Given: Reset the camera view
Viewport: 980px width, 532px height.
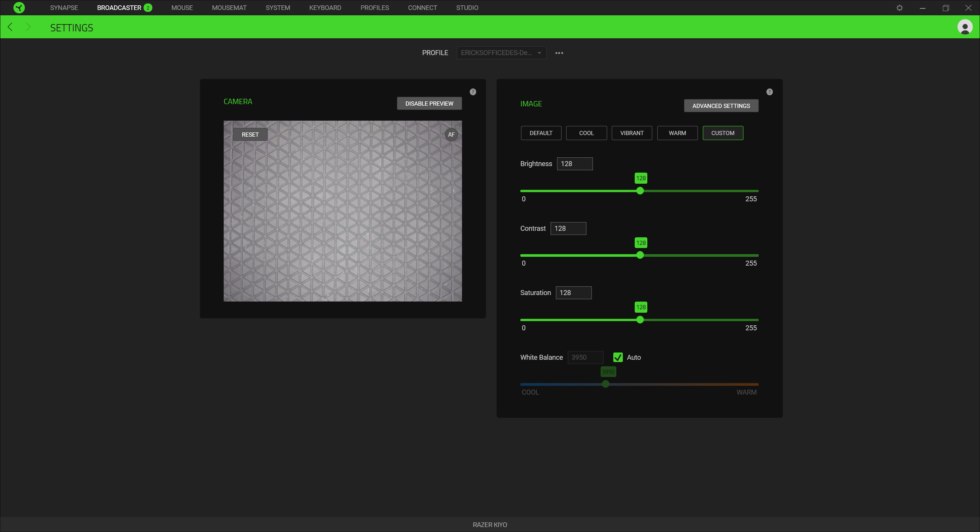Looking at the screenshot, I should pyautogui.click(x=250, y=134).
